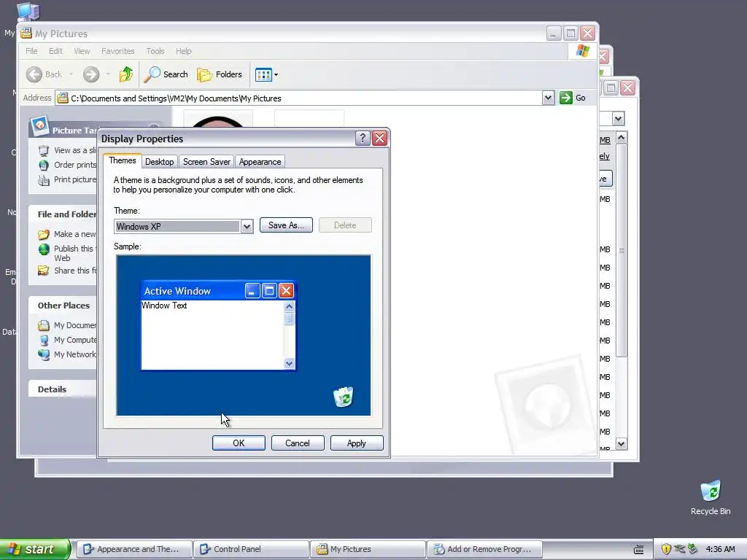
Task: Switch to Control Panel taskbar item
Action: tap(251, 549)
